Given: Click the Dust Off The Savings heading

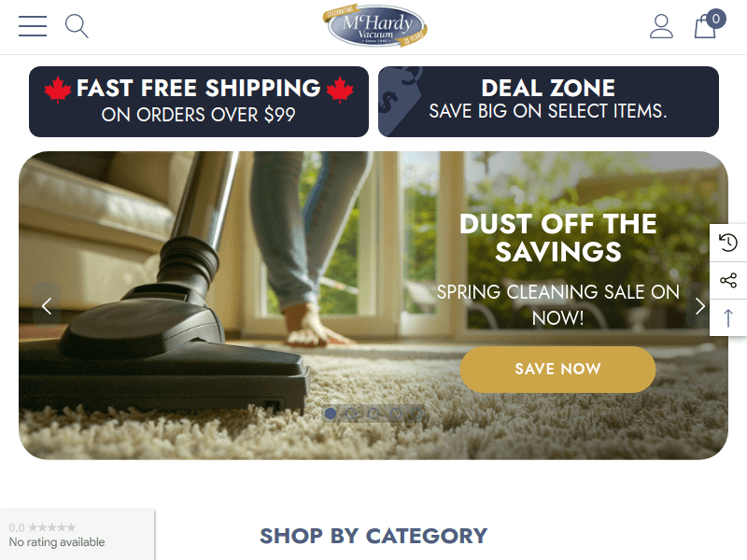Looking at the screenshot, I should click(557, 237).
